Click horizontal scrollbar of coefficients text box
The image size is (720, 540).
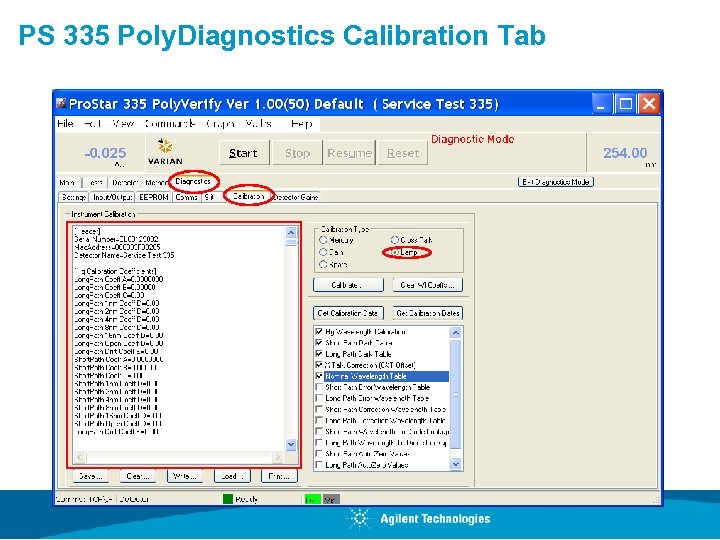[178, 457]
